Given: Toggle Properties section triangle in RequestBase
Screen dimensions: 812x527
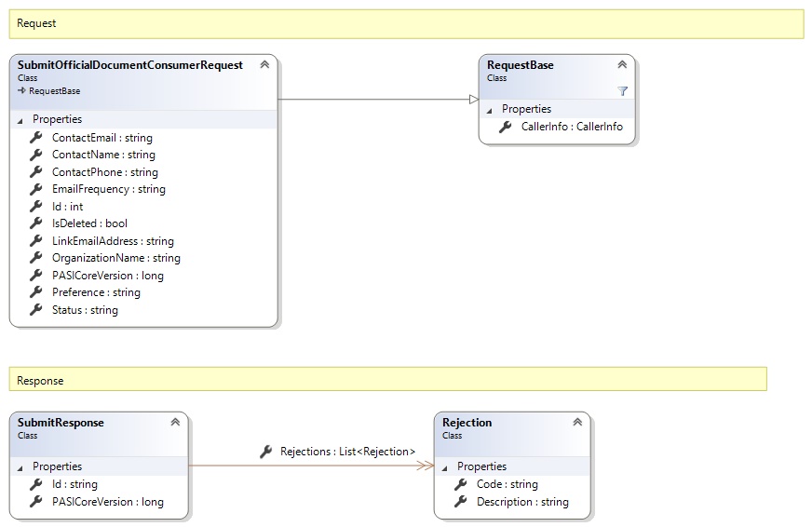Looking at the screenshot, I should pos(490,110).
